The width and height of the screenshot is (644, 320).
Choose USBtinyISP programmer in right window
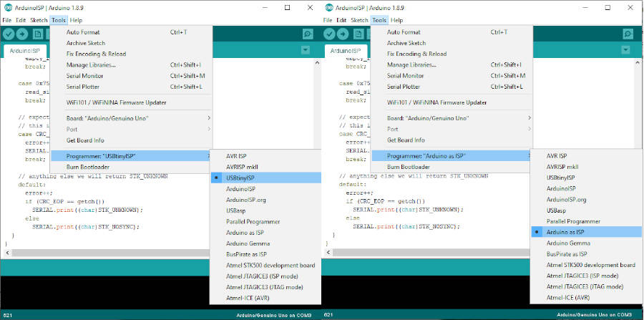tap(560, 178)
